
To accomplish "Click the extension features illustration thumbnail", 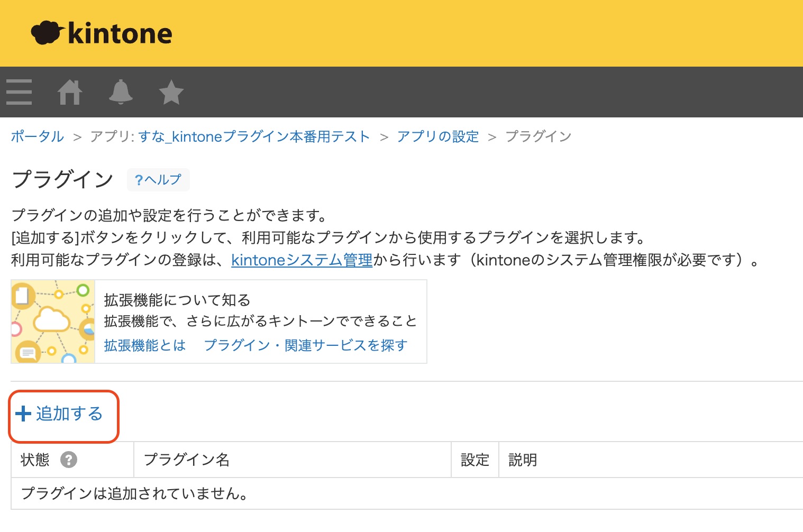I will [x=53, y=322].
